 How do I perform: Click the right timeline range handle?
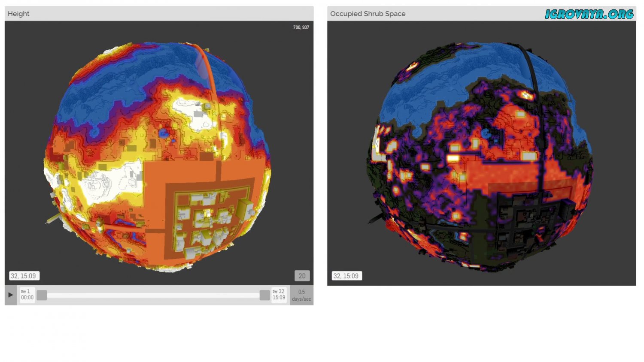coord(264,295)
